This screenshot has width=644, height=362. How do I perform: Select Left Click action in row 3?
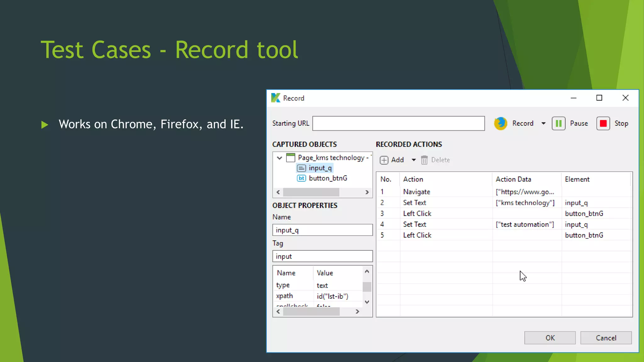coord(417,213)
